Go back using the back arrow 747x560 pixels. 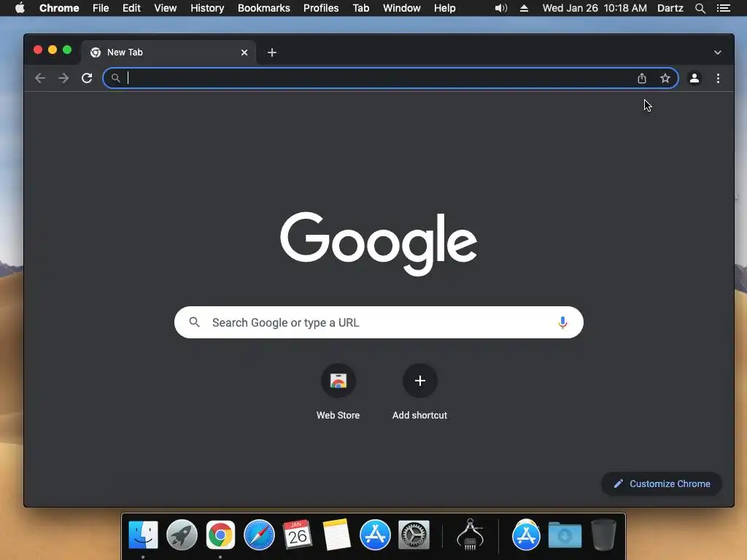pos(40,78)
